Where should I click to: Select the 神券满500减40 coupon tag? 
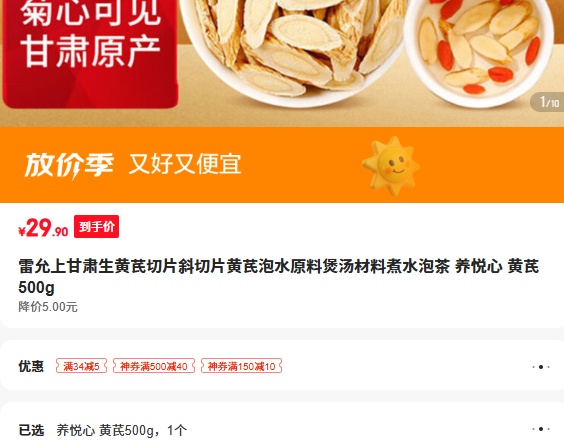(x=154, y=366)
